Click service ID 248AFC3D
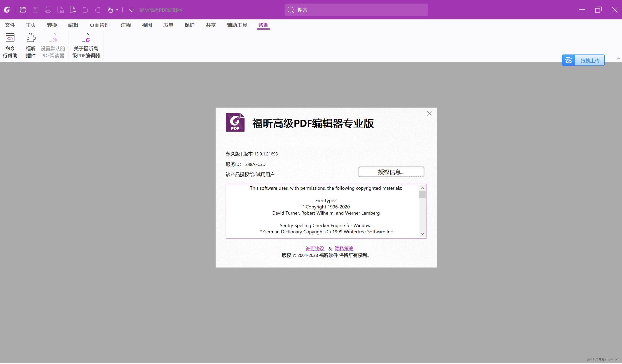The image size is (622, 364). click(x=255, y=164)
